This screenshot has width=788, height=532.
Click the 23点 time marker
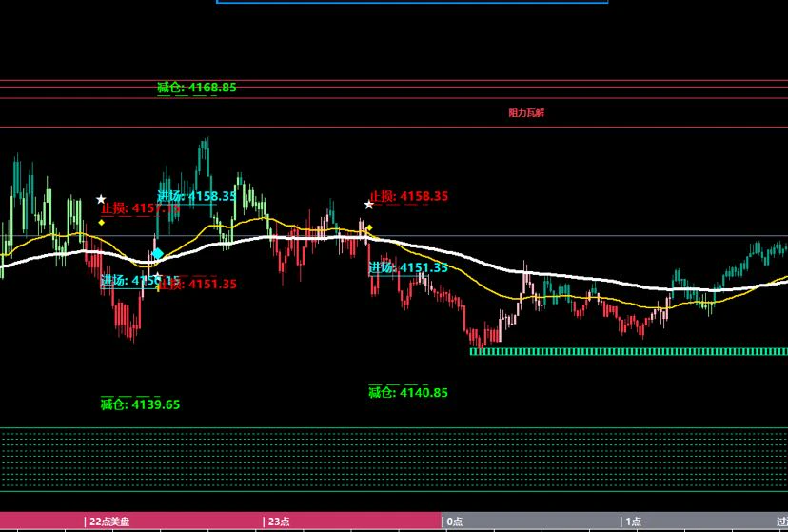tap(276, 522)
